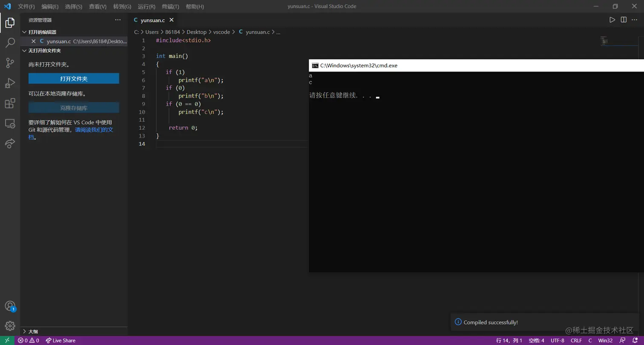Screen dimensions: 644x345
Task: Click the feedback icon in the status bar
Action: pyautogui.click(x=622, y=340)
